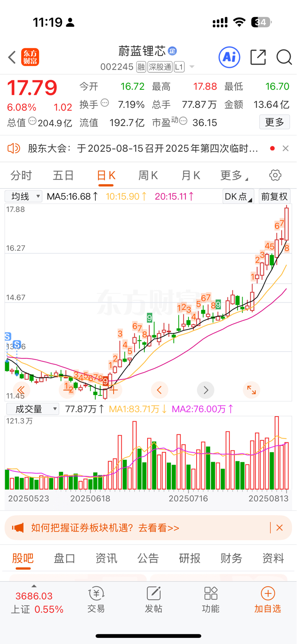Tap the 深股通 badge
Viewport: 297px width, 644px height.
[160, 67]
